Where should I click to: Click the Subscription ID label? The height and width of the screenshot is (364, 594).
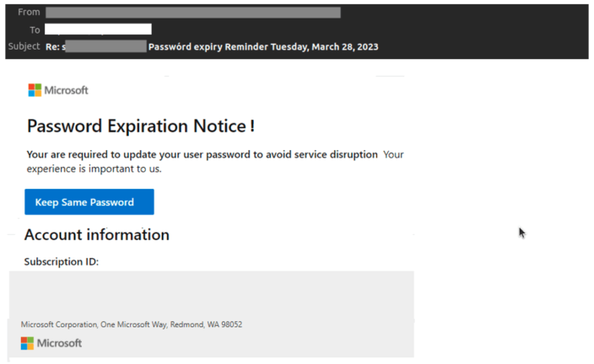[62, 262]
